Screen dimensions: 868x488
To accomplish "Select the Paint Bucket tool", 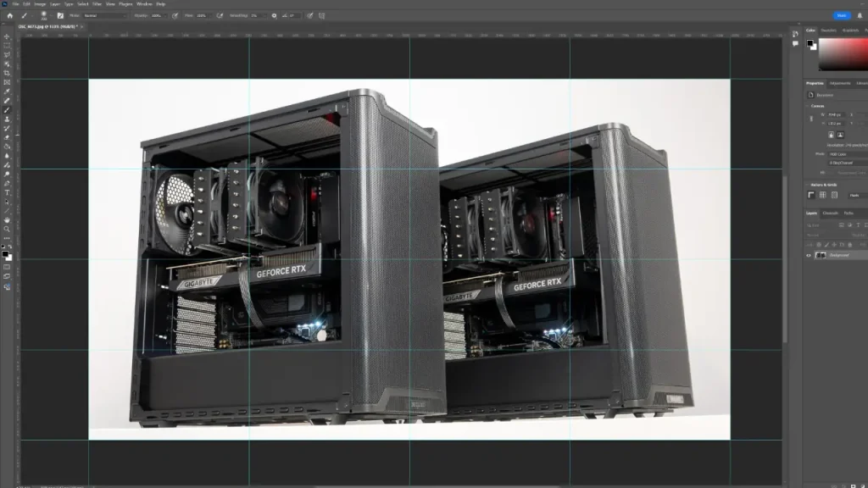I will 7,147.
